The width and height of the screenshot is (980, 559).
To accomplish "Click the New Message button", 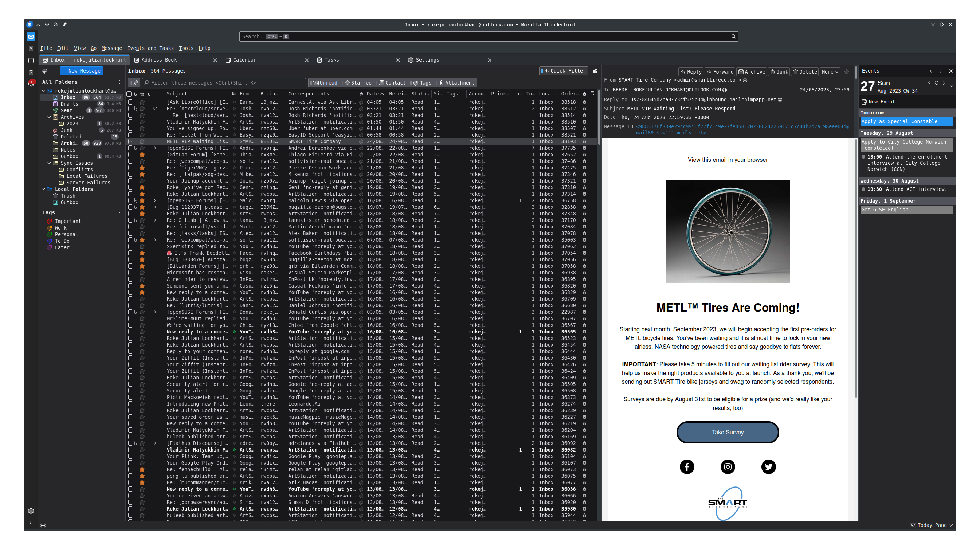I will (81, 71).
